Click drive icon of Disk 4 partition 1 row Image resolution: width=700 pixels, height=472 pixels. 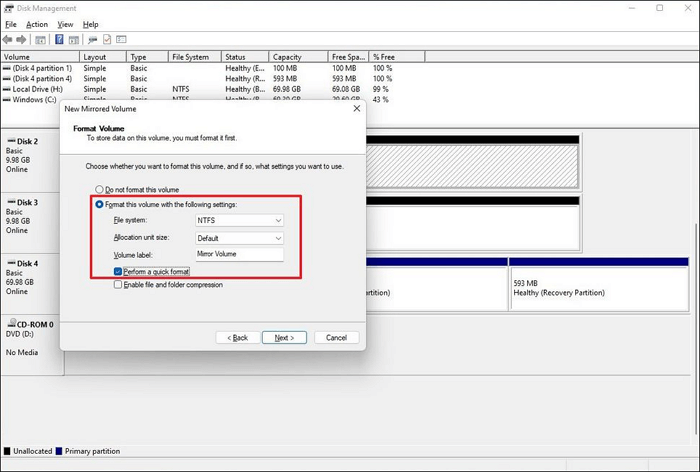(x=7, y=68)
